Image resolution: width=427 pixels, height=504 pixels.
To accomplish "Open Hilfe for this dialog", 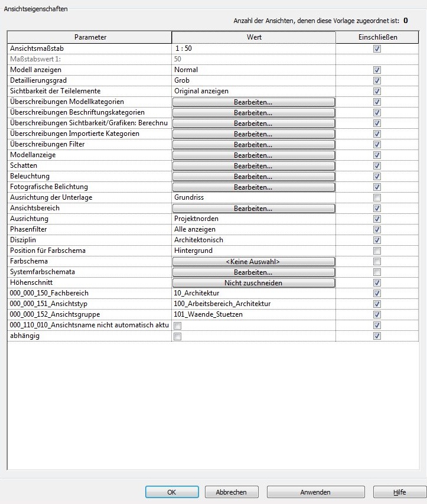I will (399, 492).
